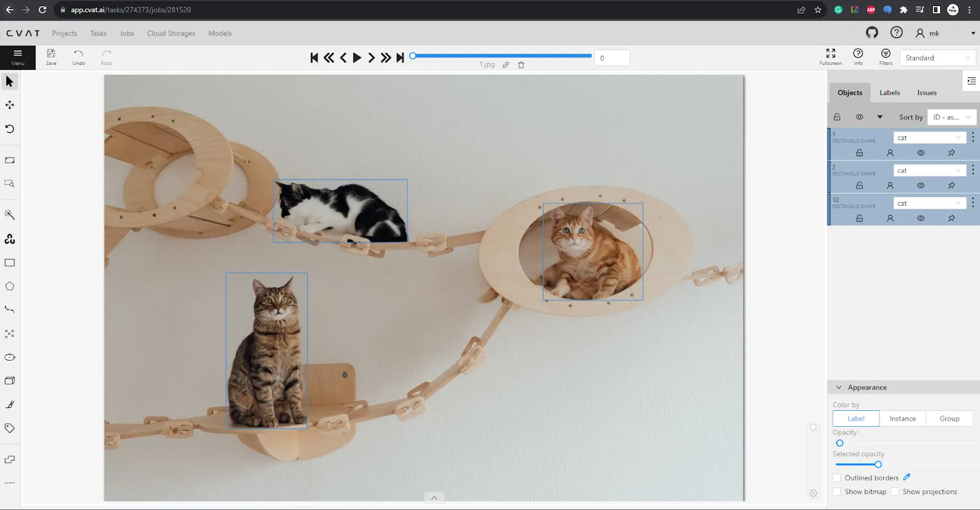Hide all objects with header eye icon
The height and width of the screenshot is (510, 980).
pos(859,117)
